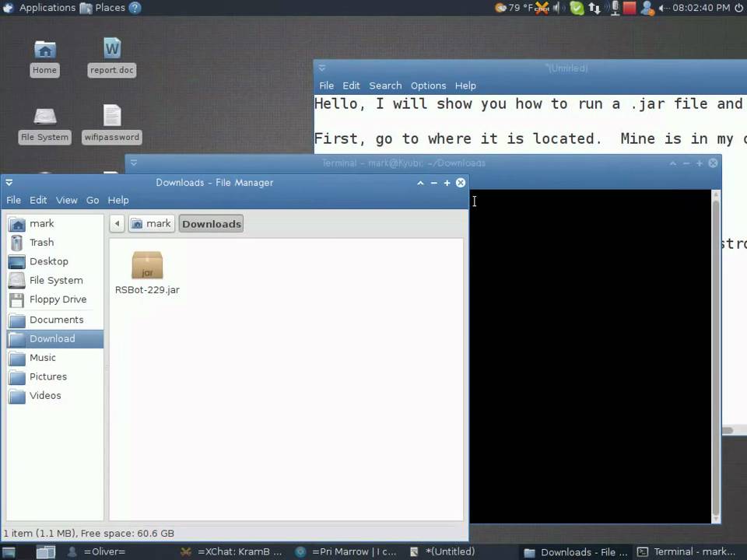Open the Places menu in top panel

103,8
